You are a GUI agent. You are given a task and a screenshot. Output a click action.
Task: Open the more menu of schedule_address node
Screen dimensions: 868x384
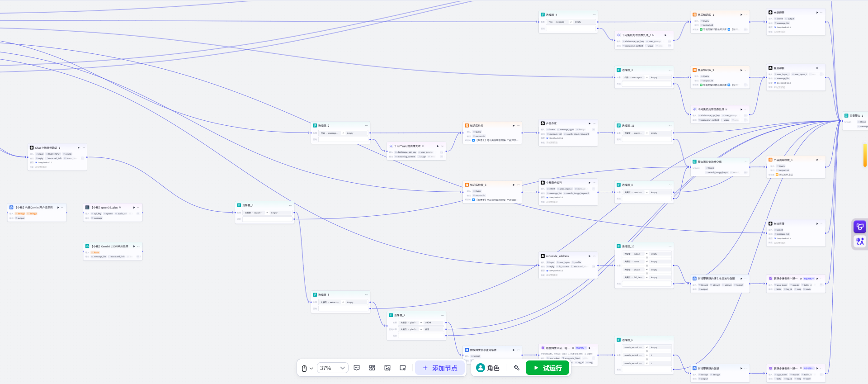[x=594, y=256]
